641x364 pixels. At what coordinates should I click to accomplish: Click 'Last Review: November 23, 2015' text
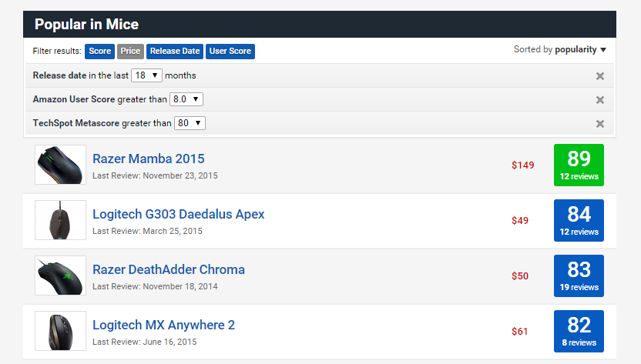click(x=155, y=175)
